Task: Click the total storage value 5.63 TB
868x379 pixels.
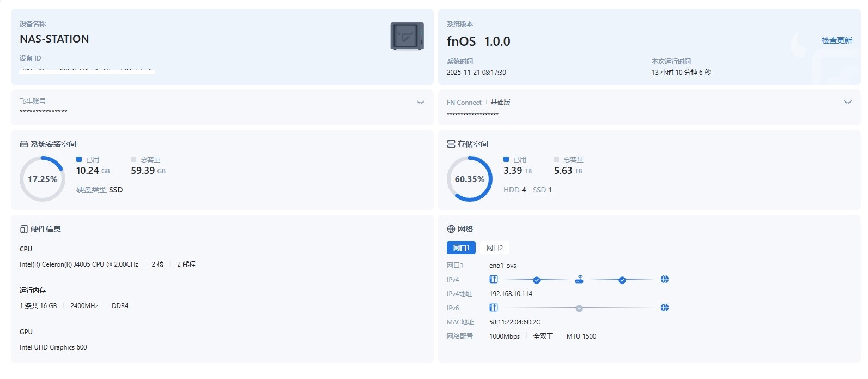Action: point(568,171)
